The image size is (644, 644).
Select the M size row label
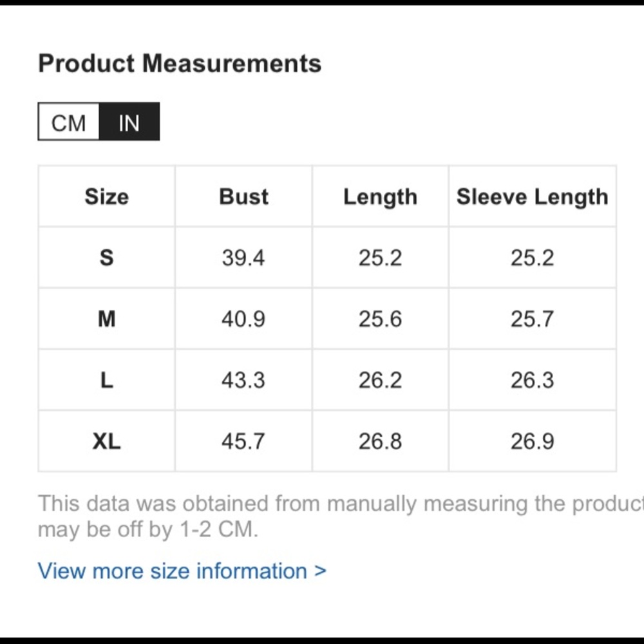click(107, 319)
